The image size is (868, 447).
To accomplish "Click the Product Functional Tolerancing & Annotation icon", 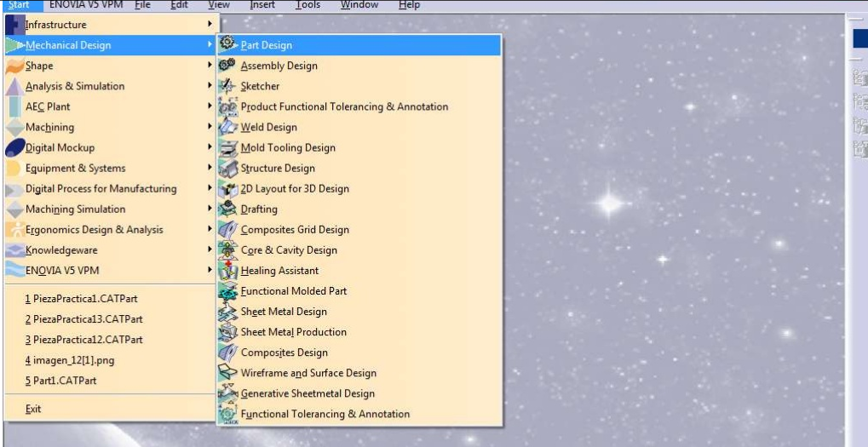I will tap(227, 106).
